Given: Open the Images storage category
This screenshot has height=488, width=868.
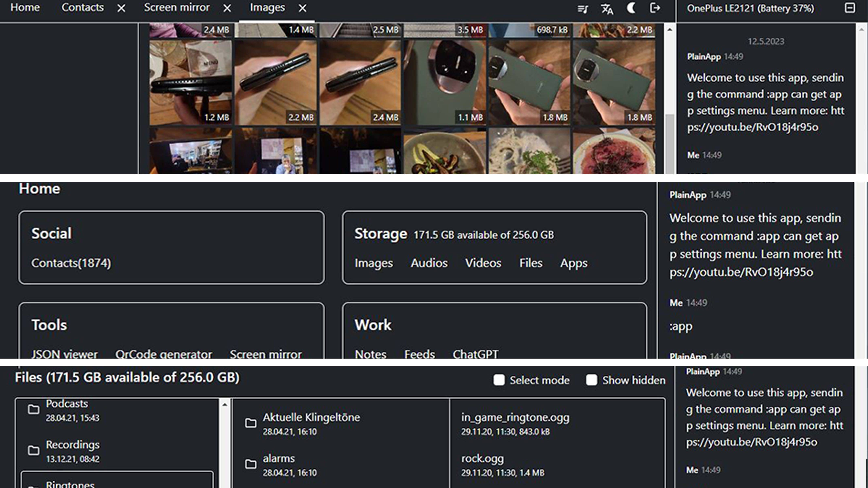Looking at the screenshot, I should pyautogui.click(x=374, y=263).
